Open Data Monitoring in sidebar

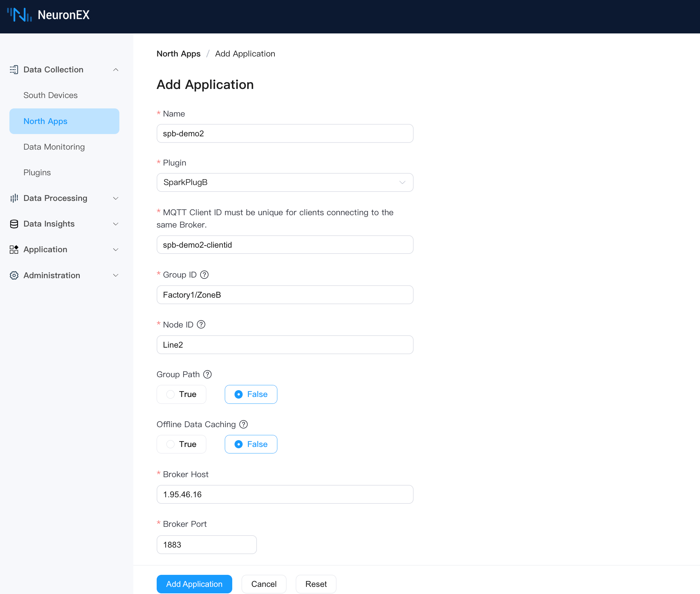click(54, 147)
